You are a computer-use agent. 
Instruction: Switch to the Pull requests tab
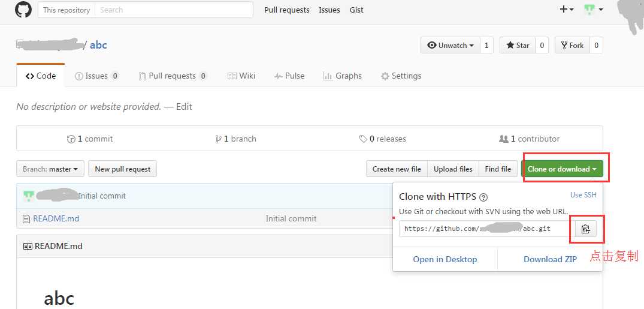[x=173, y=76]
